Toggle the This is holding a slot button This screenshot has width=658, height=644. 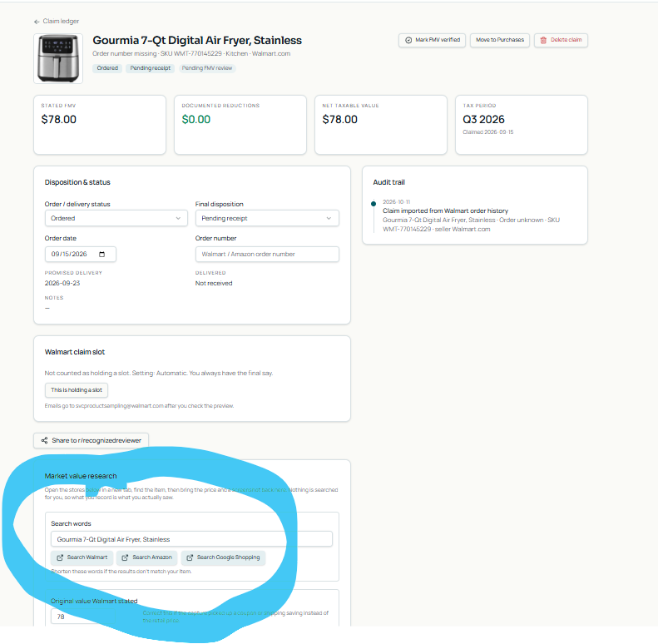77,390
